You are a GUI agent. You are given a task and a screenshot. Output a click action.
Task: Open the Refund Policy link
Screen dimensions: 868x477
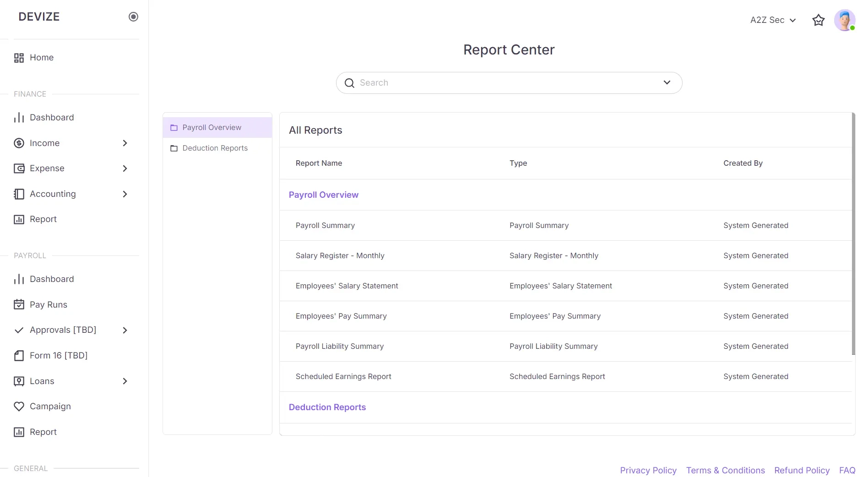[802, 470]
